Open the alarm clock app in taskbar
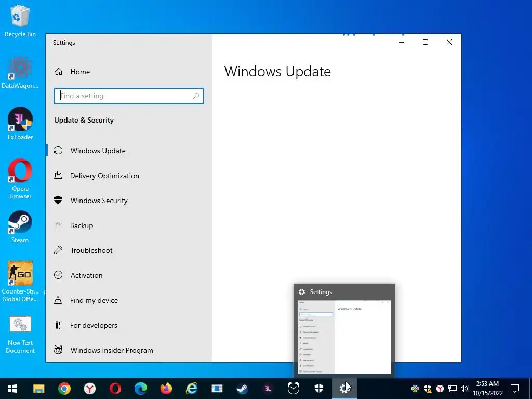This screenshot has width=532, height=399. [294, 389]
